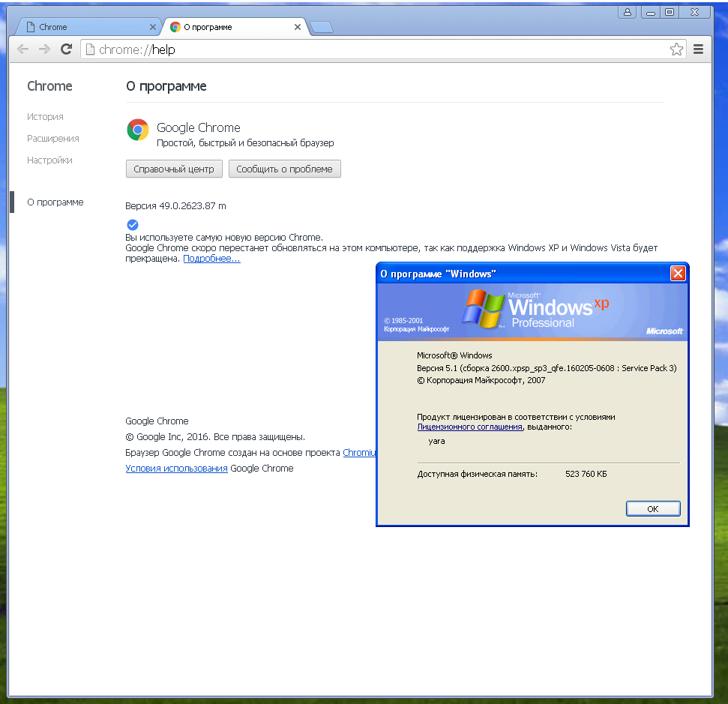728x704 pixels.
Task: Switch to the first Chrome tab
Action: (82, 27)
